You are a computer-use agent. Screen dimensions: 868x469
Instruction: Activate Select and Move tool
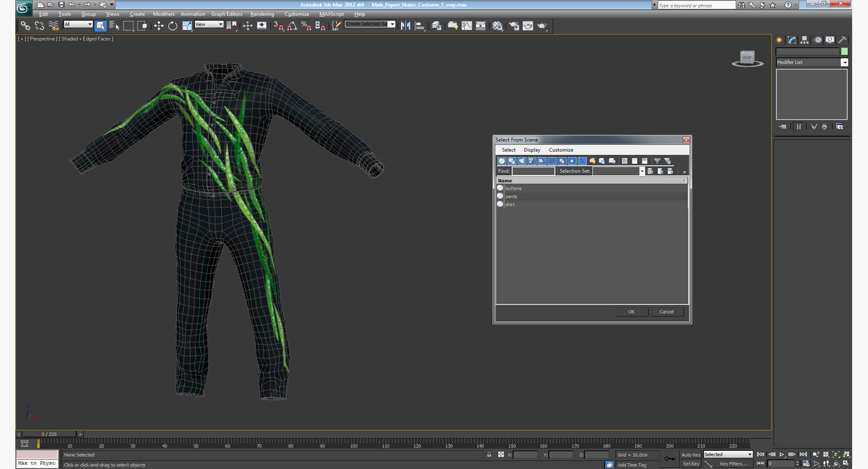click(158, 26)
